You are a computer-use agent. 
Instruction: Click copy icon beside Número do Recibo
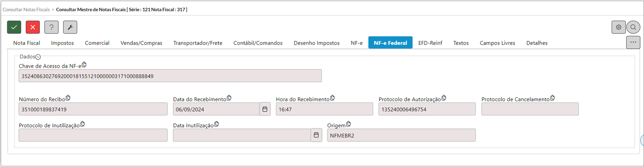[x=68, y=98]
